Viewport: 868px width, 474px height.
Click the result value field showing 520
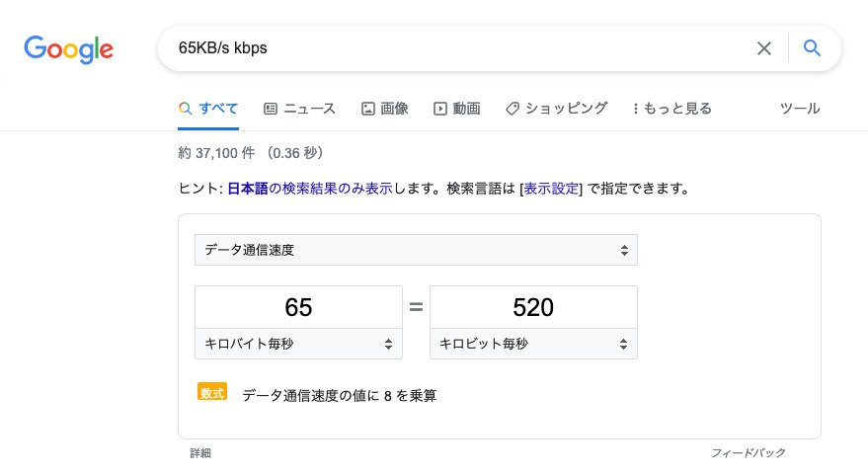coord(533,307)
